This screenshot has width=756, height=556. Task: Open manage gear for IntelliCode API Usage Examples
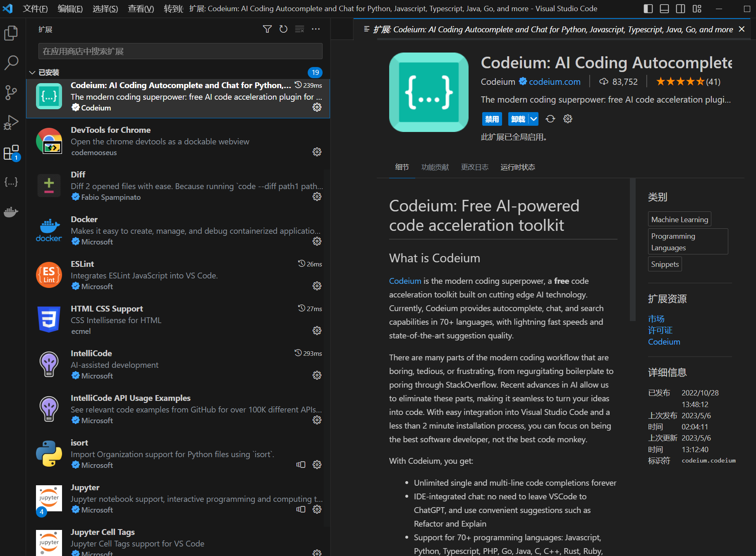[x=317, y=420]
